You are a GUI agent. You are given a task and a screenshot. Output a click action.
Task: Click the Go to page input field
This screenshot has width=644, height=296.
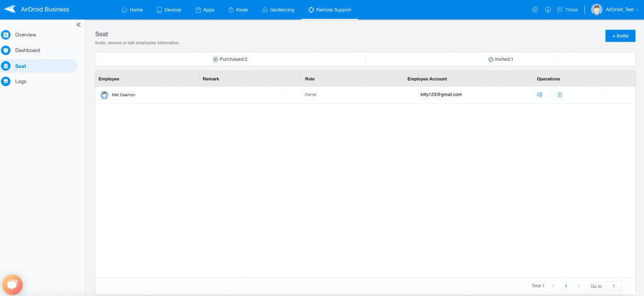(614, 286)
